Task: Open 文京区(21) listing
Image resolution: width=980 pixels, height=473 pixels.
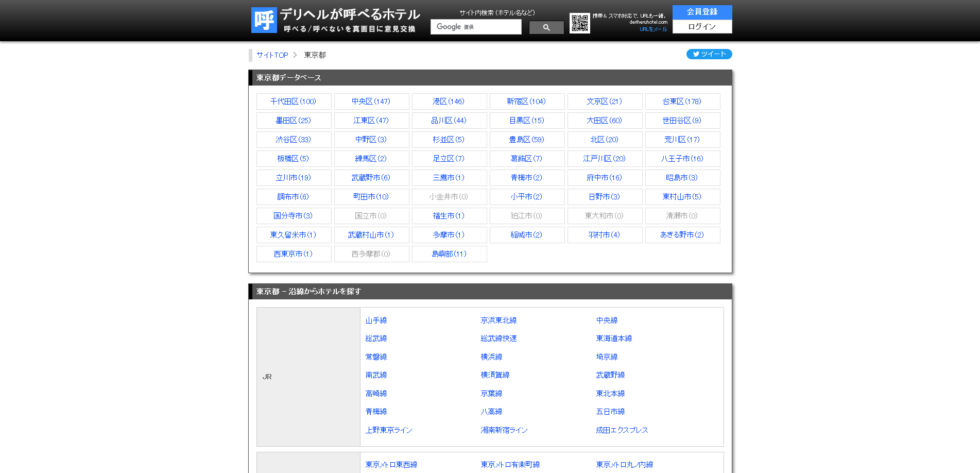Action: tap(605, 102)
